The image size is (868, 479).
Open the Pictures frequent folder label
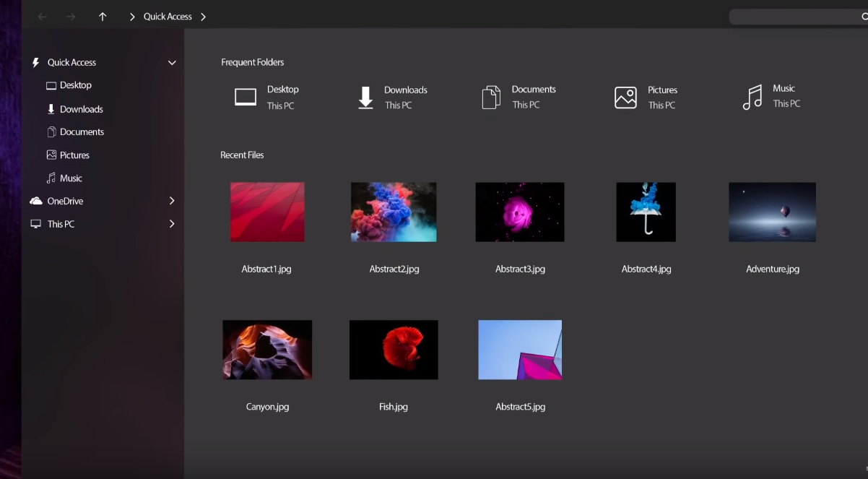pyautogui.click(x=662, y=90)
